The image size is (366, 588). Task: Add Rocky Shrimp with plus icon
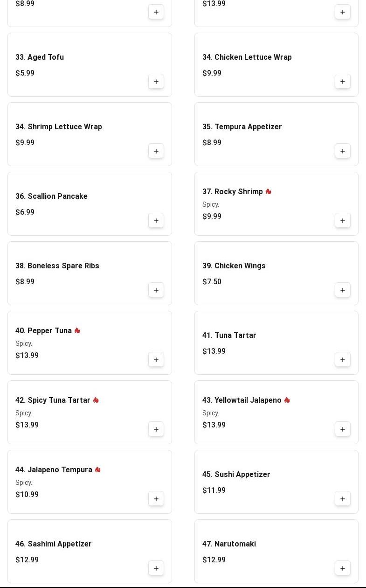[x=343, y=221]
